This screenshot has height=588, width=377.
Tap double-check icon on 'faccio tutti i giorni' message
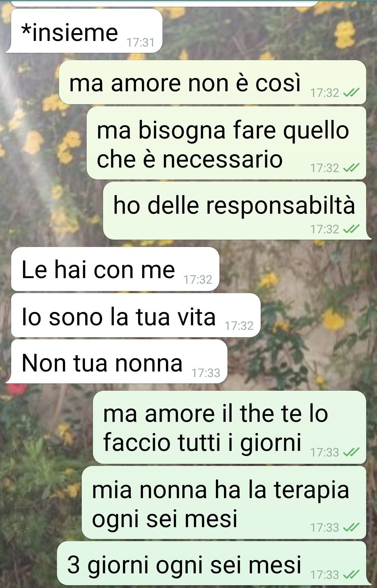[x=351, y=453]
